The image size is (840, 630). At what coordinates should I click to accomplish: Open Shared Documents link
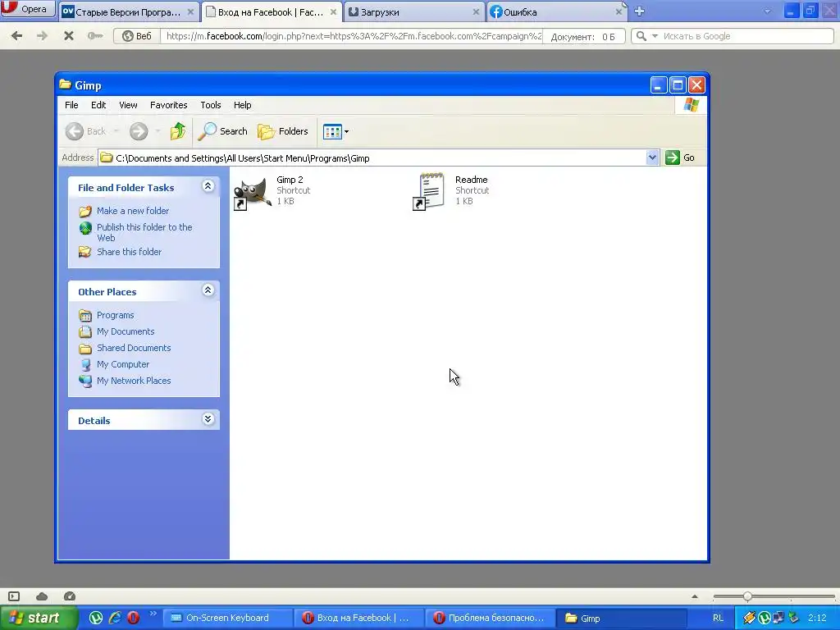[x=134, y=348]
